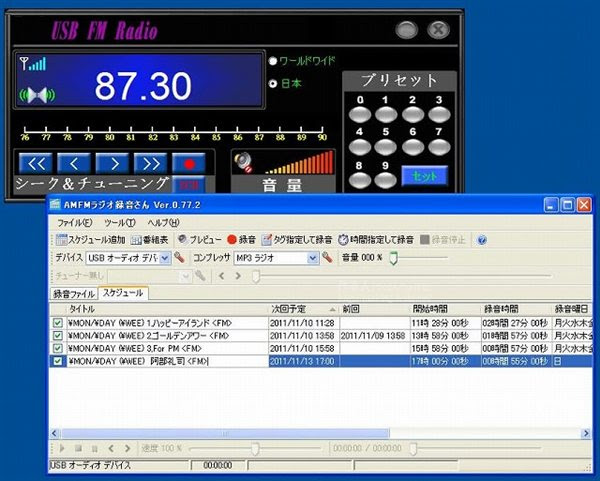The height and width of the screenshot is (481, 600).
Task: Close USB FM Radio with round X button
Action: click(438, 30)
